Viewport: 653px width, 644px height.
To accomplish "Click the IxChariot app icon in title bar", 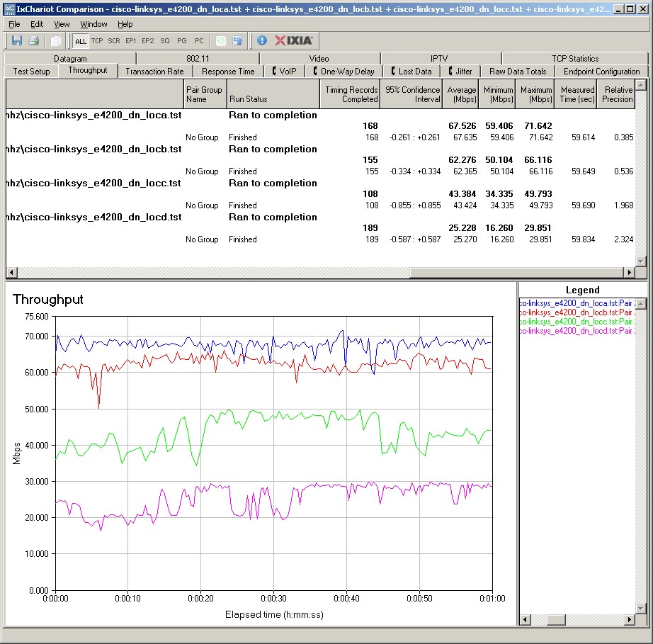I will point(9,9).
